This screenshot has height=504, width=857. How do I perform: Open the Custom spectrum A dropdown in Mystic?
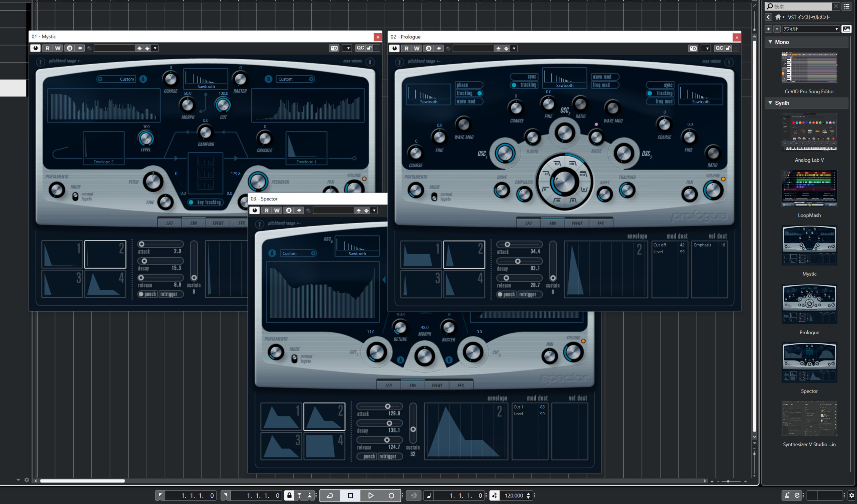coord(116,79)
